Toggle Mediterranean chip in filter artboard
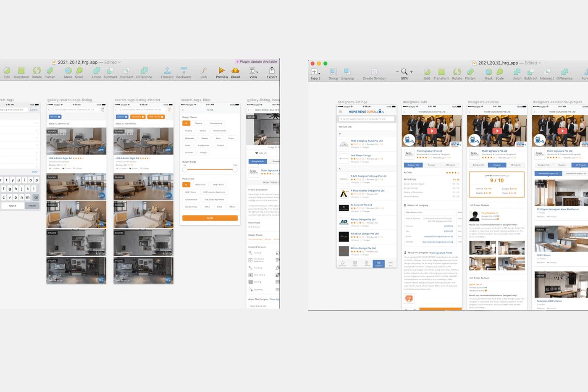The image size is (588, 392). point(220,131)
